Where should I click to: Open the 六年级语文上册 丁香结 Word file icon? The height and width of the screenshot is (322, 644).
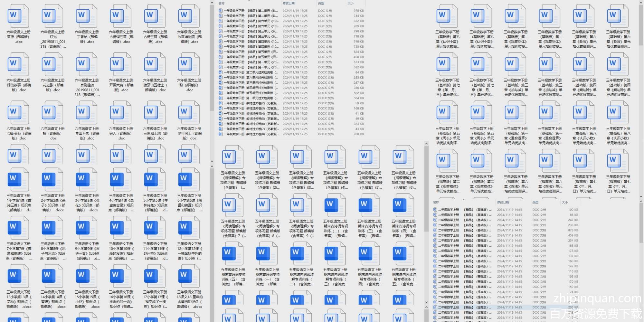tap(87, 16)
